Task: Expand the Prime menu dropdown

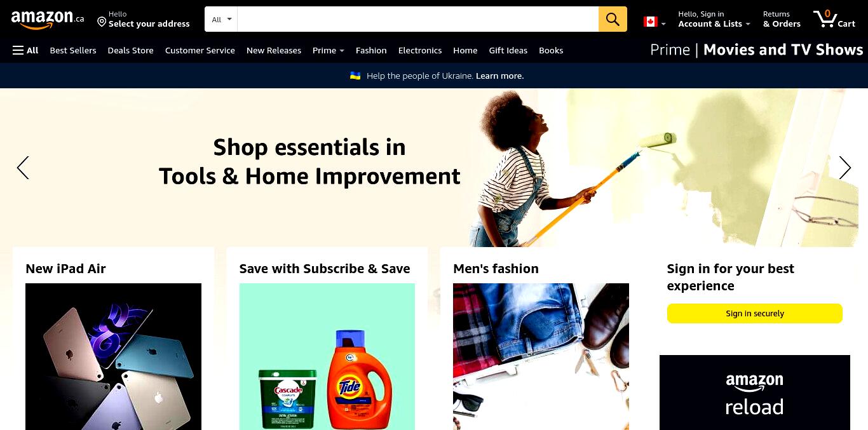Action: (328, 50)
